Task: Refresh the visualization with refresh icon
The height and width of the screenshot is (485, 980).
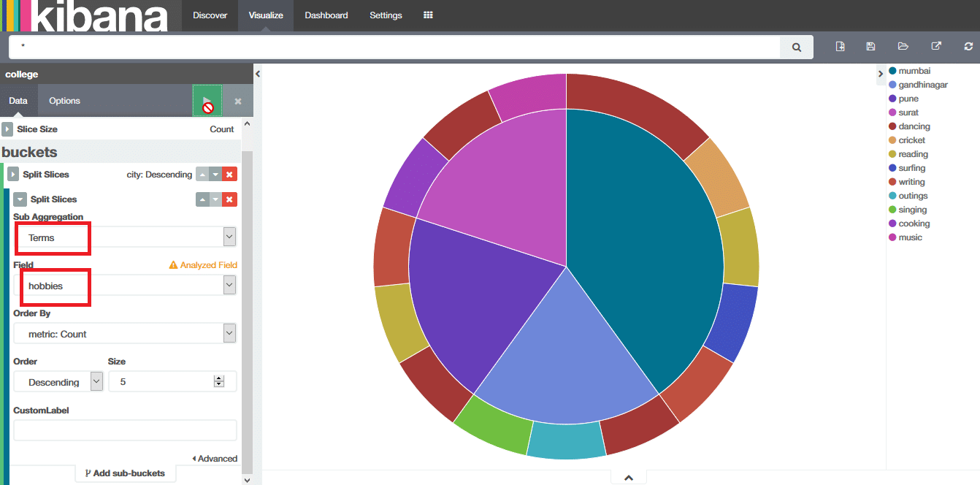Action: click(968, 47)
